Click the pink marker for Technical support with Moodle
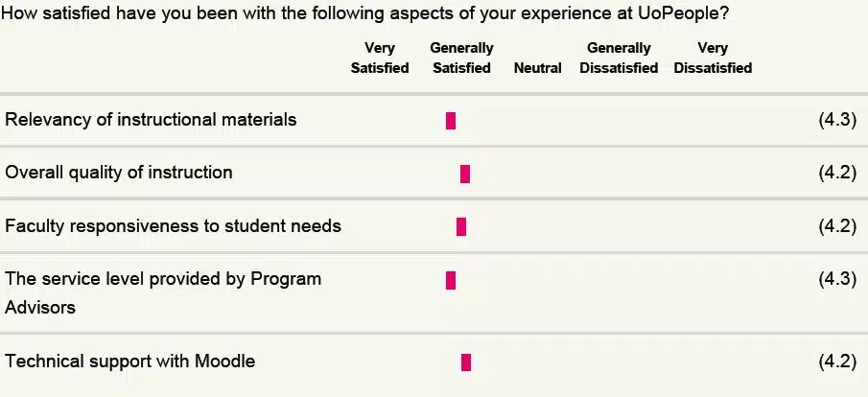868x397 pixels. click(466, 362)
